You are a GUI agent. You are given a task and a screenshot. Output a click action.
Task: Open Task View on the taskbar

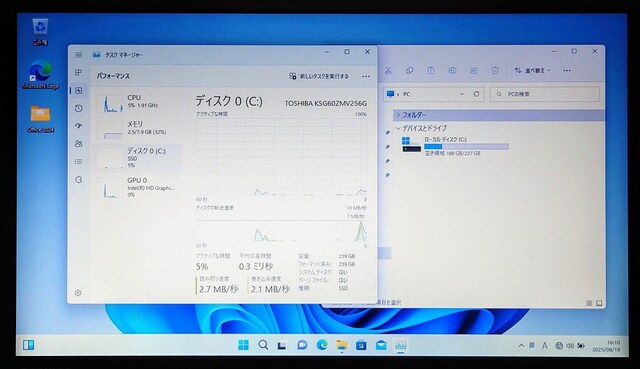click(x=282, y=345)
